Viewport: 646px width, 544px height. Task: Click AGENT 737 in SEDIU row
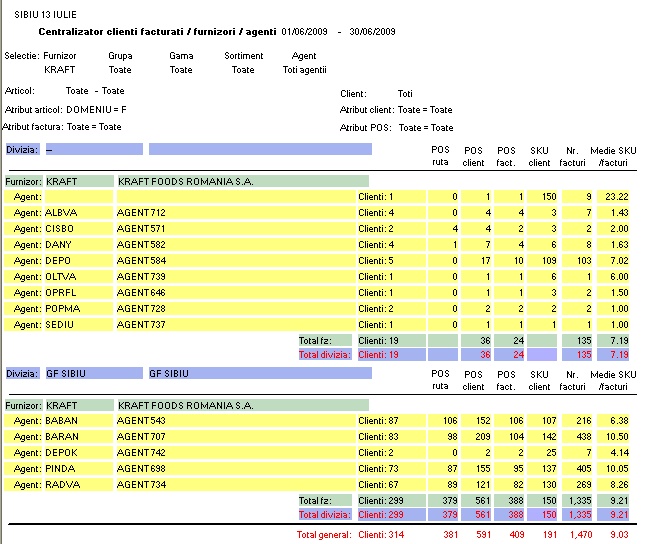[x=236, y=325]
